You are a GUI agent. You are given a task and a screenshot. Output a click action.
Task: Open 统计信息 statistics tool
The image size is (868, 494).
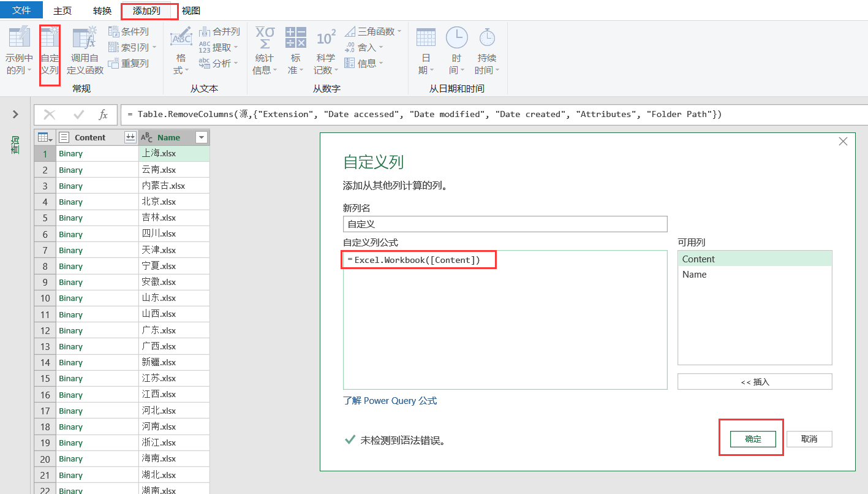pyautogui.click(x=265, y=51)
